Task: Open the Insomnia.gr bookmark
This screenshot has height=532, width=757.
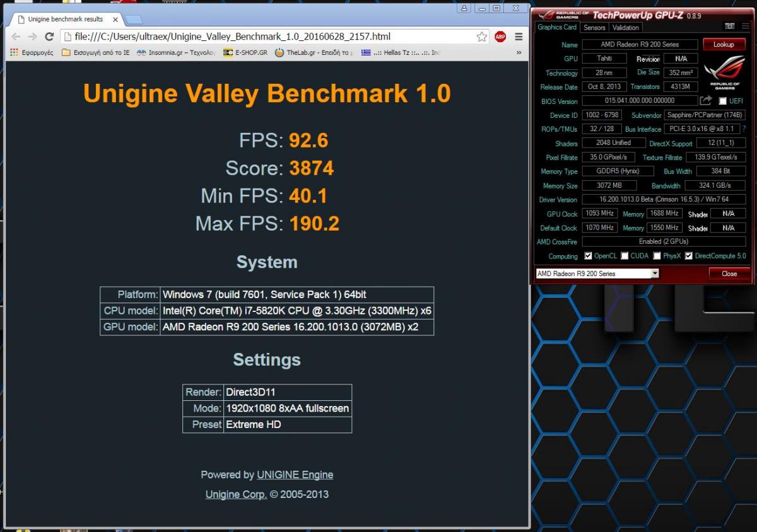Action: pos(176,52)
